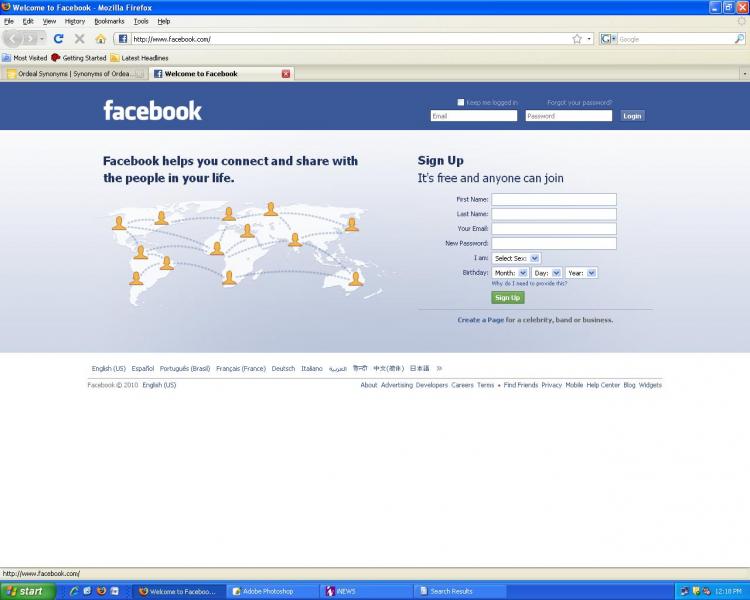This screenshot has width=750, height=600.
Task: Open the Getting Started bookmark
Action: (x=79, y=58)
